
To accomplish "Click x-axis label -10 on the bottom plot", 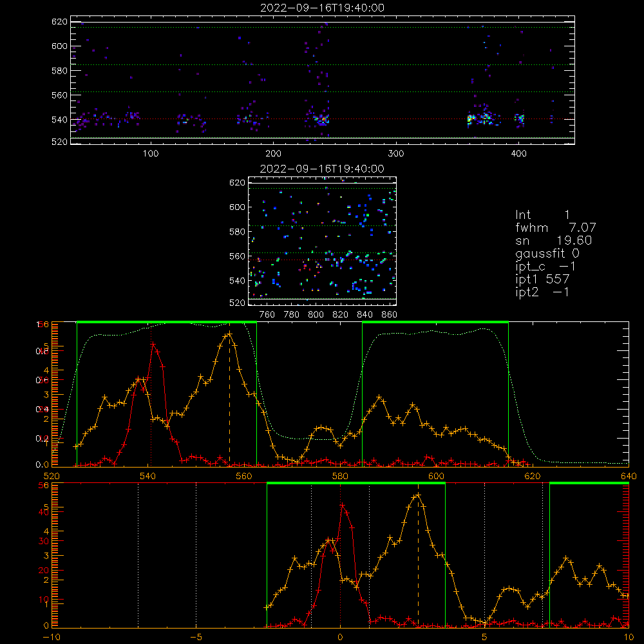I will (52, 637).
